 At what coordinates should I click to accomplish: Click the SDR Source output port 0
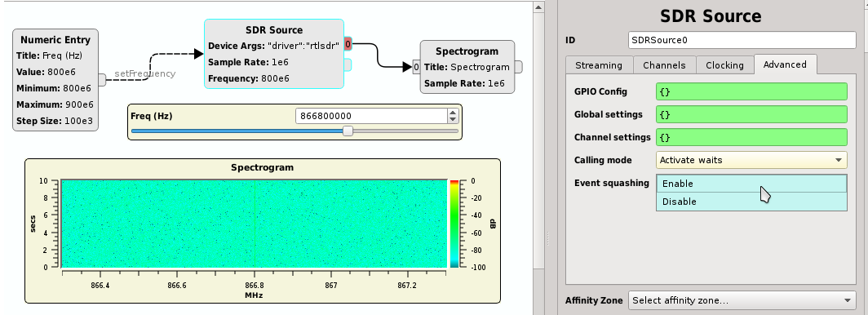[348, 44]
